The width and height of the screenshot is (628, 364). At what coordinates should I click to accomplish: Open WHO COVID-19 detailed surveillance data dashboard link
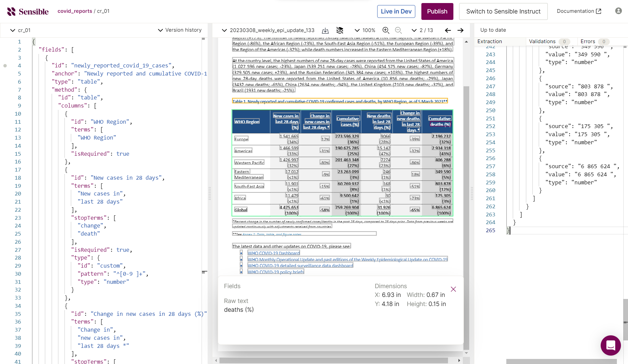300,266
